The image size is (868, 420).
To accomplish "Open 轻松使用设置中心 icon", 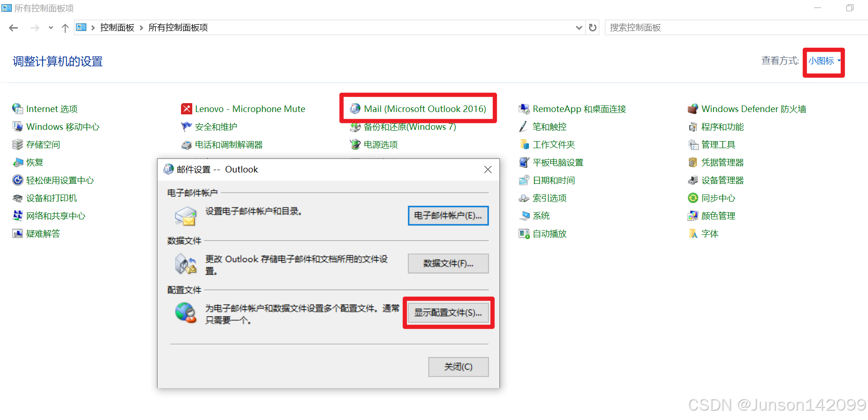I will tap(17, 180).
